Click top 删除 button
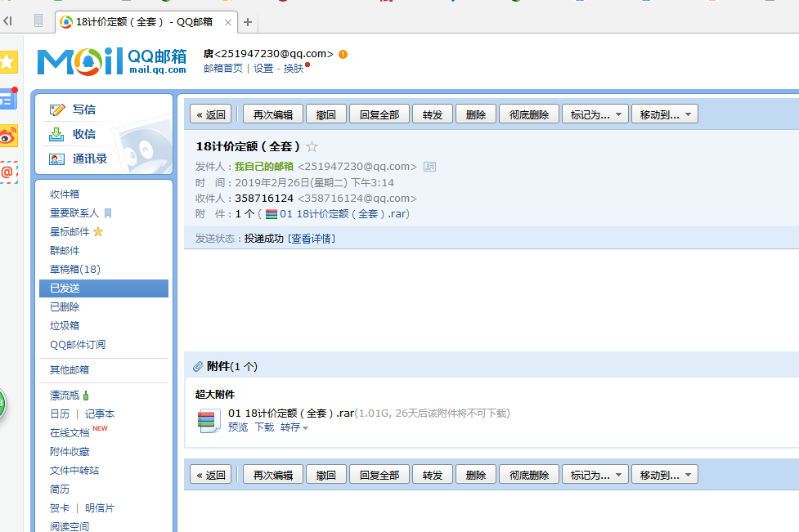This screenshot has height=532, width=799. pyautogui.click(x=475, y=114)
